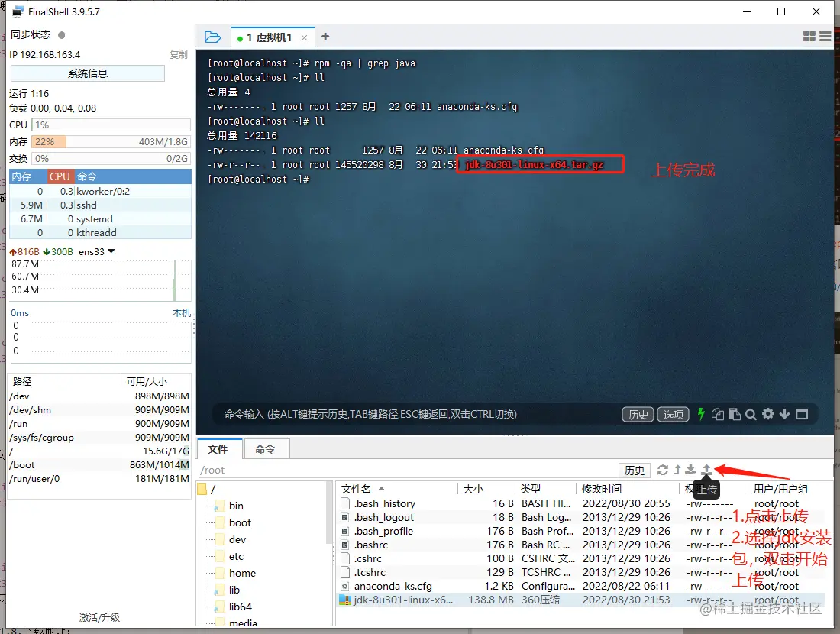Click the command input field
The image size is (840, 634).
pos(418,414)
